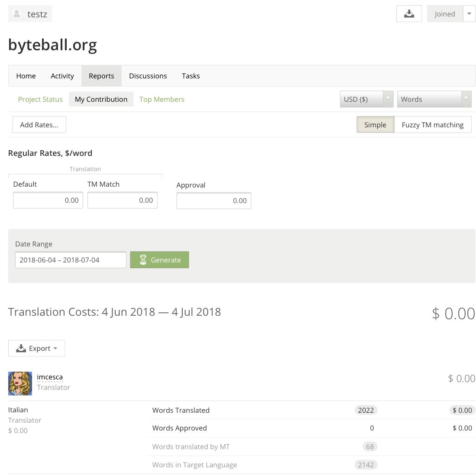The image size is (476, 476).
Task: Switch to Fuzzy TM matching mode
Action: 432,125
